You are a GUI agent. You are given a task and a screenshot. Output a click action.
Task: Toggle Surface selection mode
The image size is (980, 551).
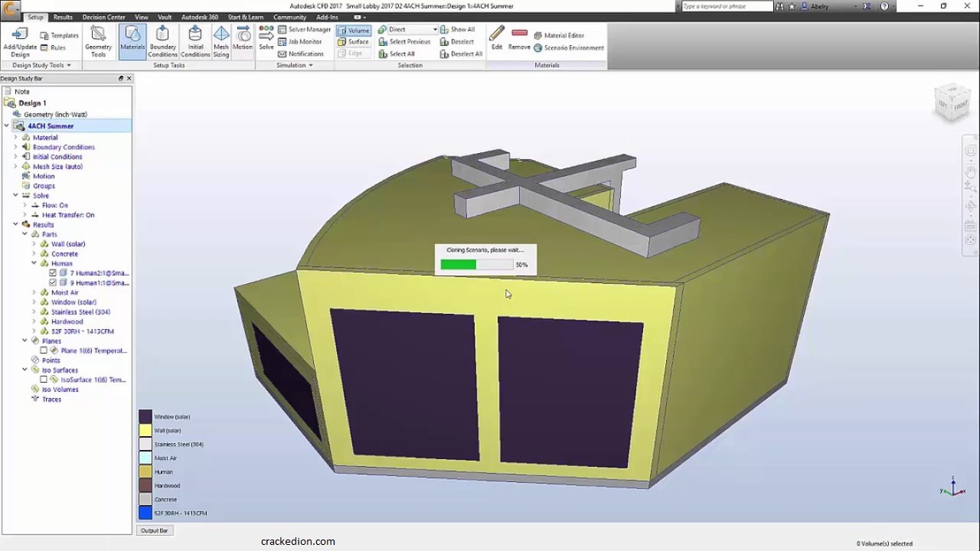coord(354,41)
